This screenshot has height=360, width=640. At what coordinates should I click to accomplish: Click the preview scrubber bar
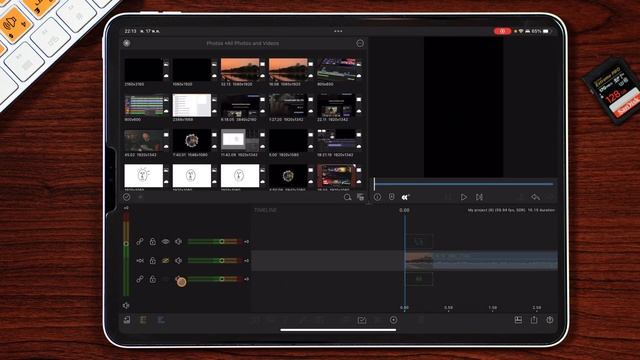click(463, 184)
